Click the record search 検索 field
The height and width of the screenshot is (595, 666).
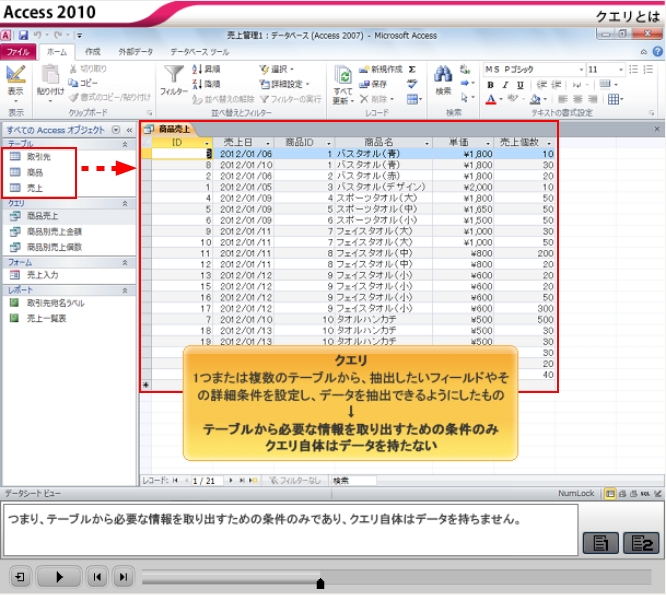click(x=353, y=480)
